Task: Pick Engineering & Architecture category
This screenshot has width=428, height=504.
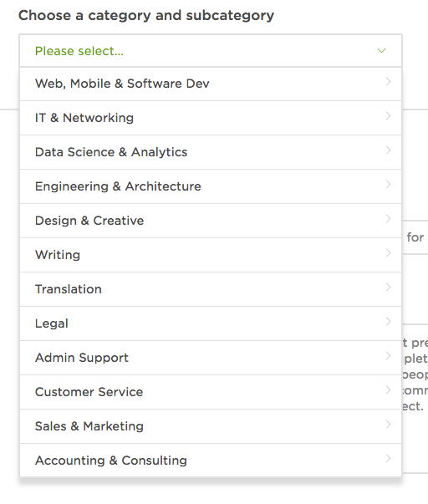Action: [211, 186]
